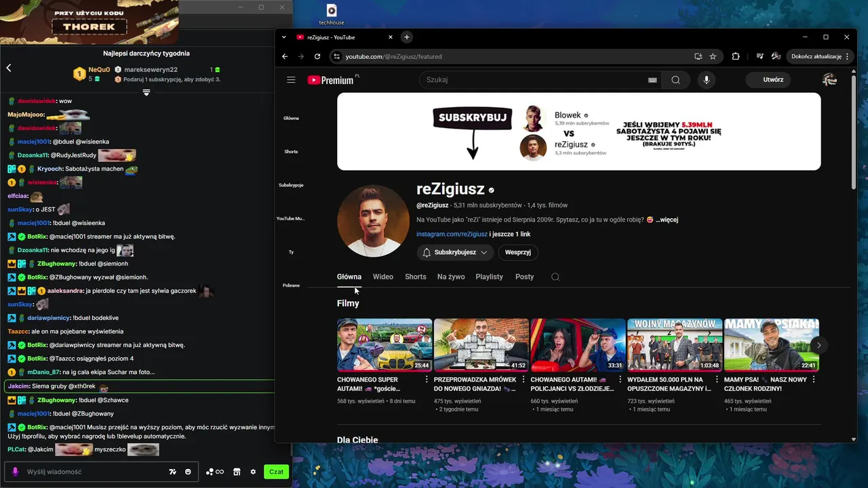This screenshot has height=488, width=868.
Task: Open the WOJNY MAGAZYNÓW video thumbnail
Action: point(675,345)
